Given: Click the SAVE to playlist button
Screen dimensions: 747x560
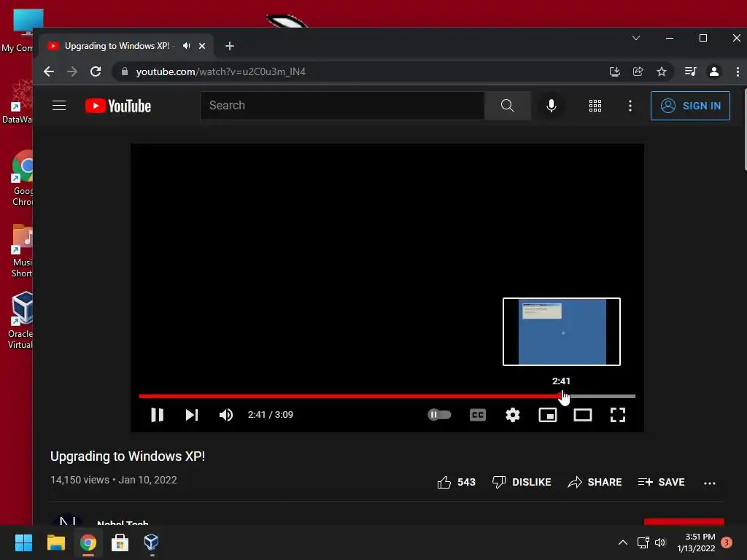Looking at the screenshot, I should (661, 482).
